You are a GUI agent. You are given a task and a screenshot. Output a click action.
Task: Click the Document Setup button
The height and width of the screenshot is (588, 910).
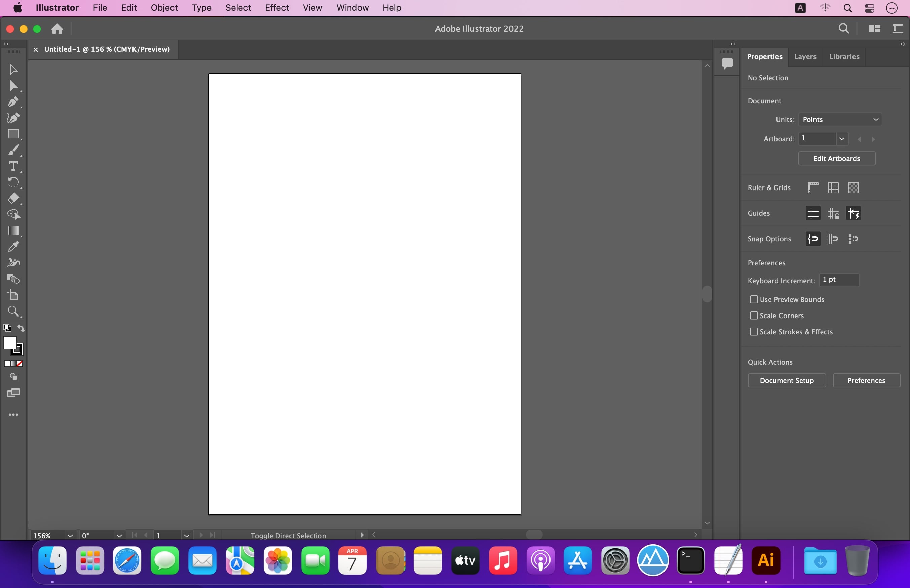(x=787, y=380)
